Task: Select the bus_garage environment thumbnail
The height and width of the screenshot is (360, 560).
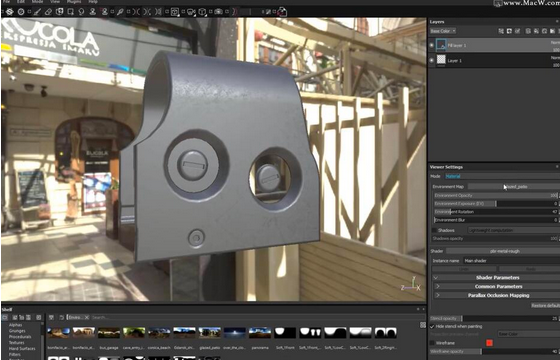Action: pos(109,333)
